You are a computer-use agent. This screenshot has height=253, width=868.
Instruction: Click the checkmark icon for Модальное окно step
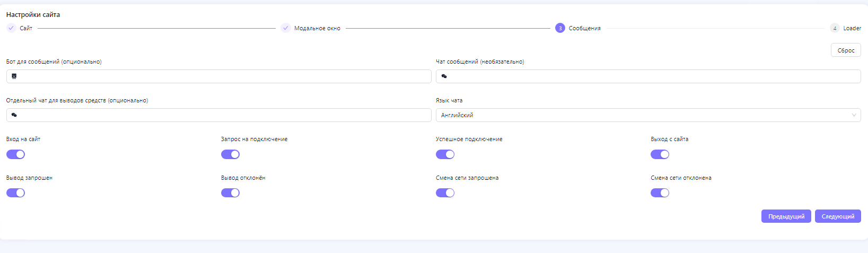(286, 28)
